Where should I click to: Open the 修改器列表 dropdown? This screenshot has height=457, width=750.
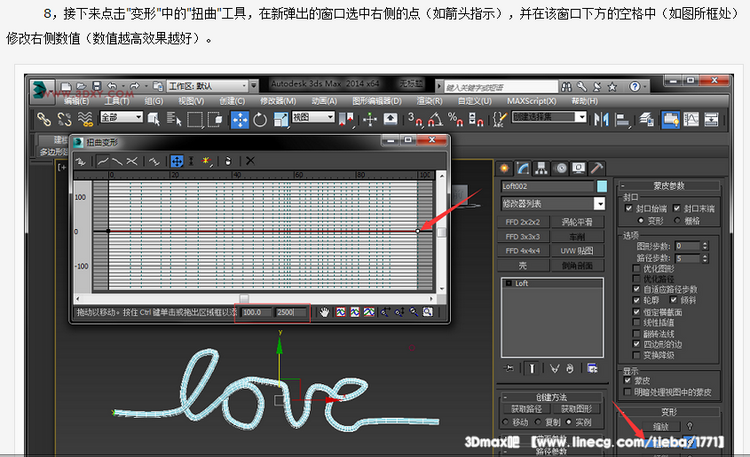tap(553, 204)
